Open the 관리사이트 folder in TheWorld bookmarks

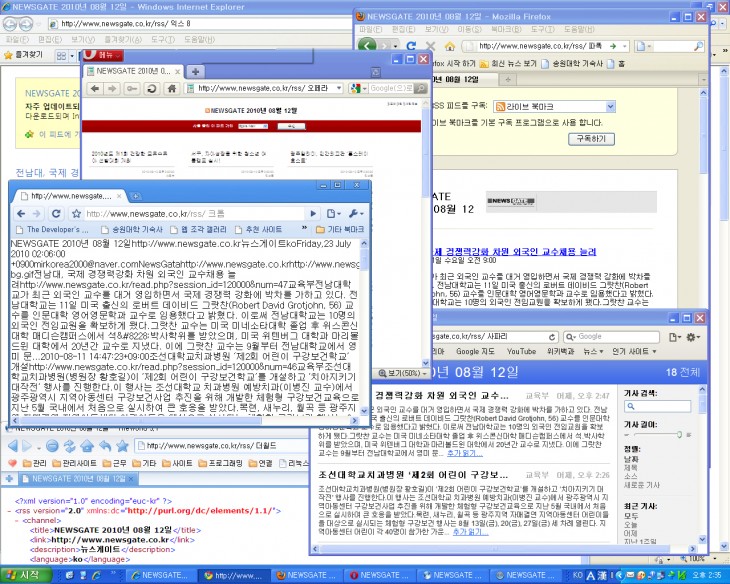[74, 463]
